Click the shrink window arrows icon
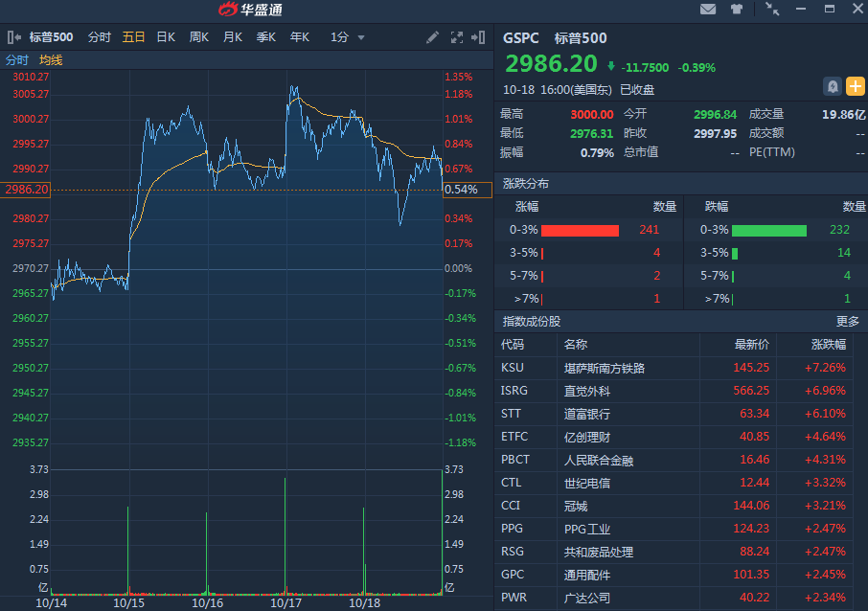868x611 pixels. coord(772,10)
